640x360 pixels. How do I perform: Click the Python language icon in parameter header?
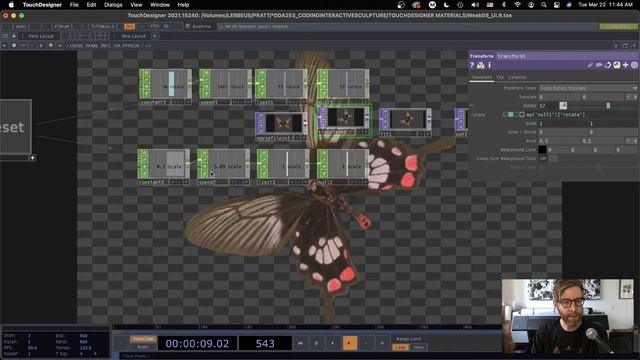pos(616,65)
